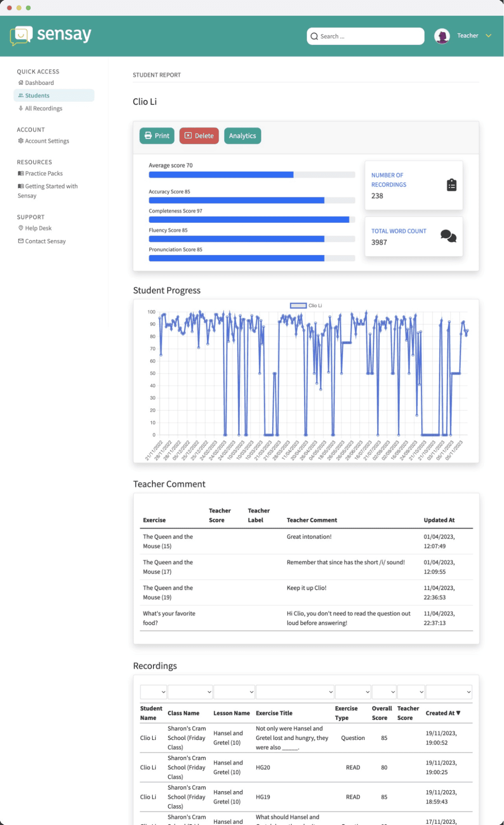Click the home icon beside Dashboard
The height and width of the screenshot is (825, 504).
[21, 83]
